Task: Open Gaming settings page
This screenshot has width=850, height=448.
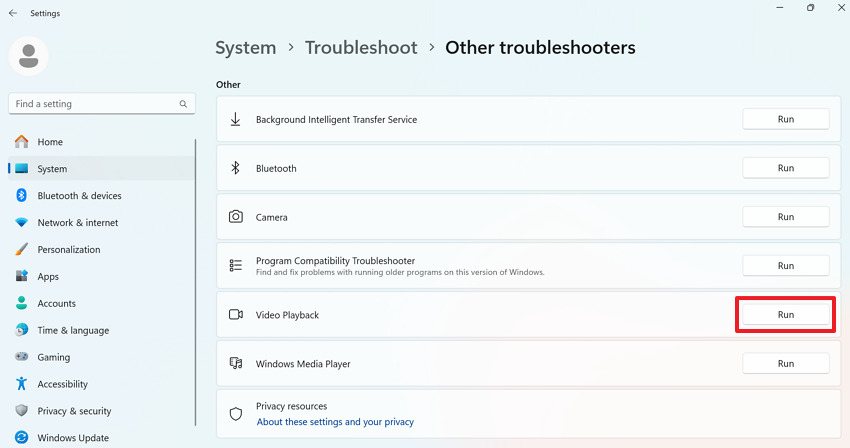Action: pos(101,357)
